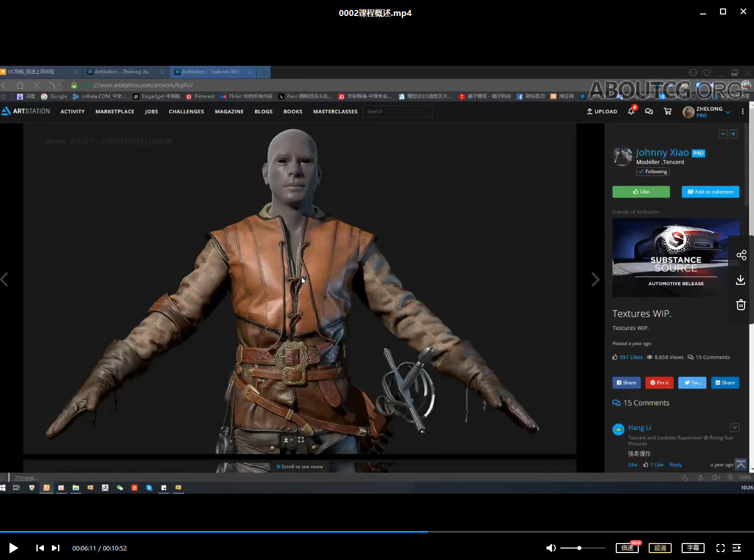Viewport: 754px width, 560px height.
Task: Open the ZHELONG PRO account dropdown
Action: click(x=707, y=112)
